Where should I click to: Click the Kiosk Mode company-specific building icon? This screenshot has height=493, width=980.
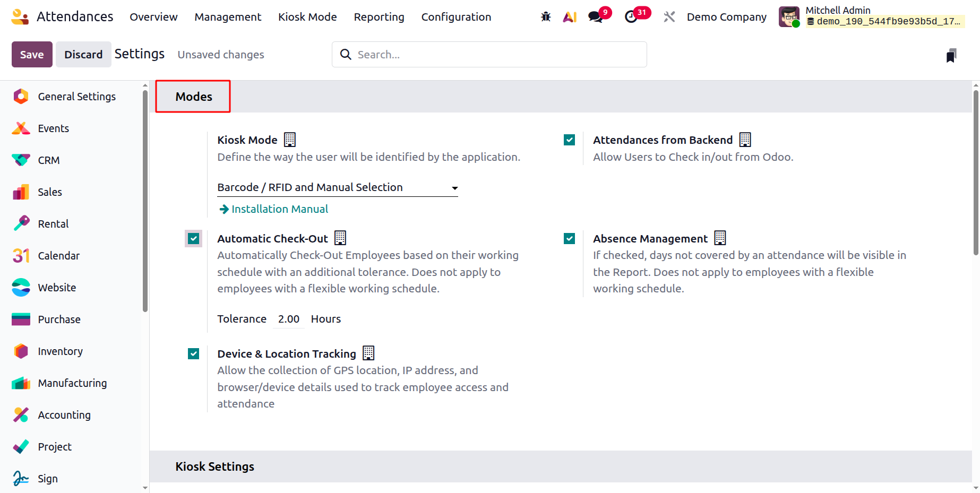[x=290, y=140]
